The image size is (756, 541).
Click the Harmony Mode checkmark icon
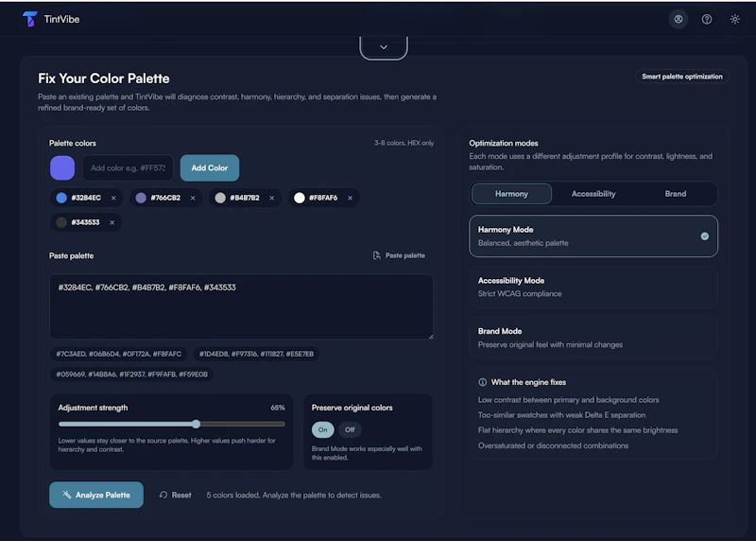(704, 236)
